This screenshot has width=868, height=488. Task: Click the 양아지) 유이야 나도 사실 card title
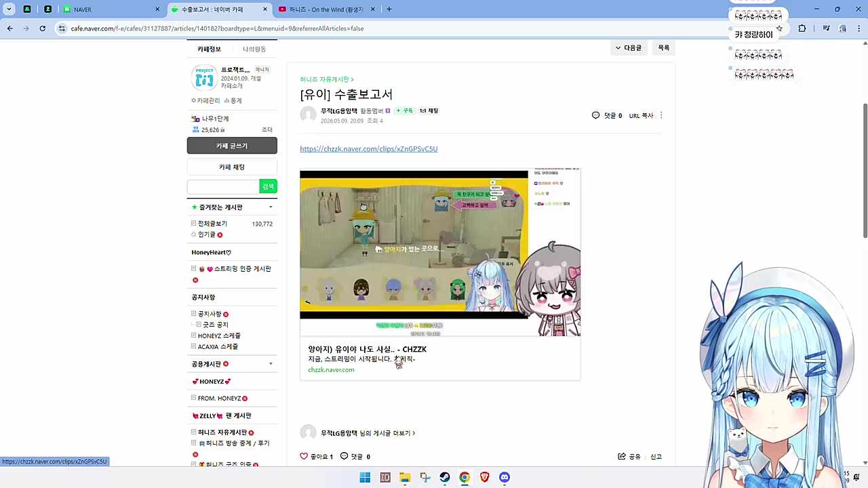coord(368,349)
